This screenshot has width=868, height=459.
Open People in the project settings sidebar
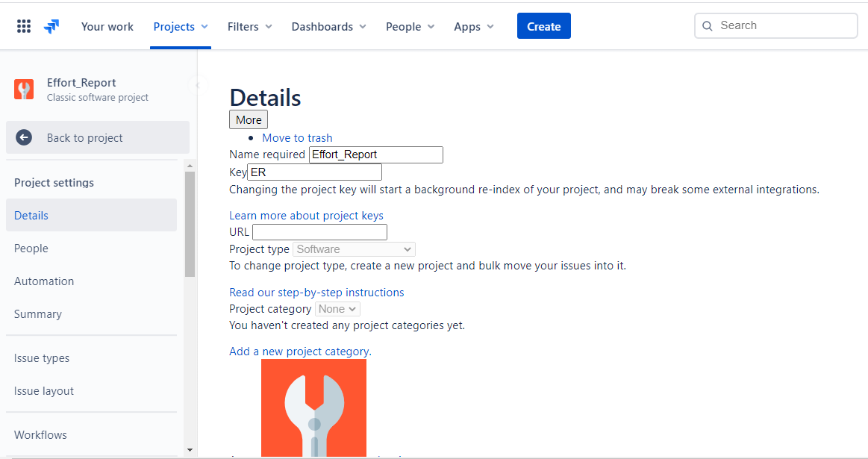pos(91,248)
